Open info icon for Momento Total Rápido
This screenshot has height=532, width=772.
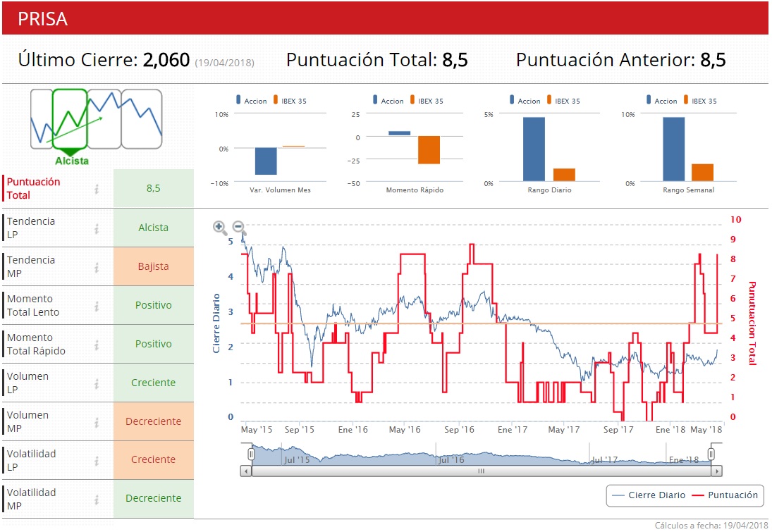[x=97, y=345]
